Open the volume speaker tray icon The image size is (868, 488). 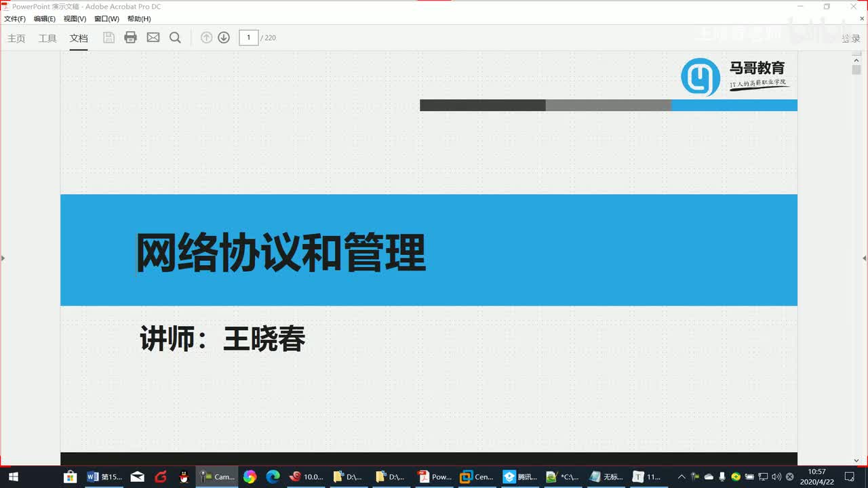(x=776, y=476)
